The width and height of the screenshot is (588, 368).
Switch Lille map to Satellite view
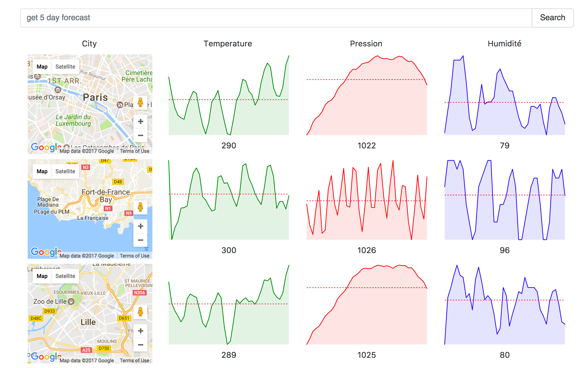[65, 276]
